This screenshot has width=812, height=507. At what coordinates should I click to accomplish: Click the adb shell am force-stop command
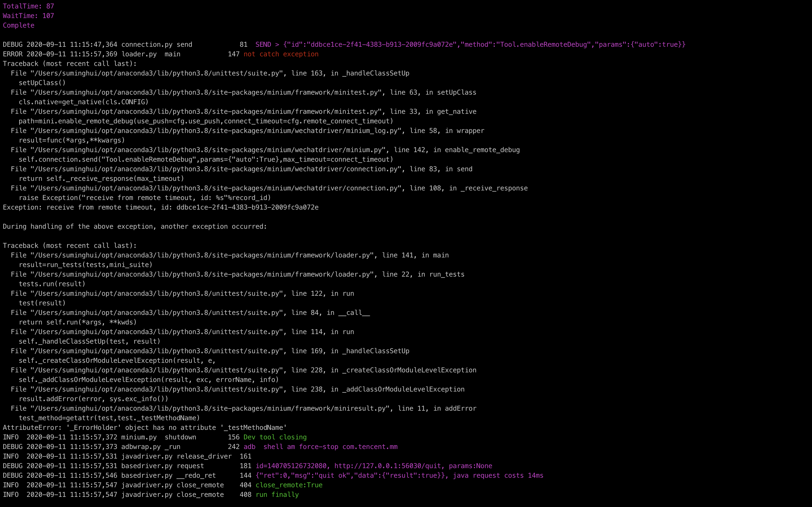point(321,447)
